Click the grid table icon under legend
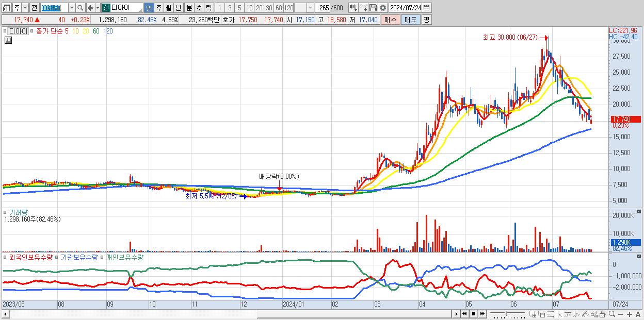Image resolution: width=644 pixels, height=320 pixels. point(8,41)
